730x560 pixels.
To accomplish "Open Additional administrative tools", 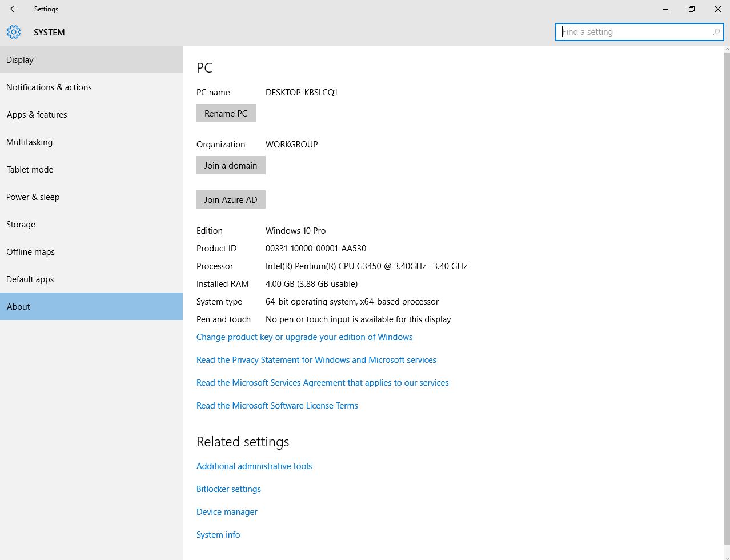I will pos(254,466).
